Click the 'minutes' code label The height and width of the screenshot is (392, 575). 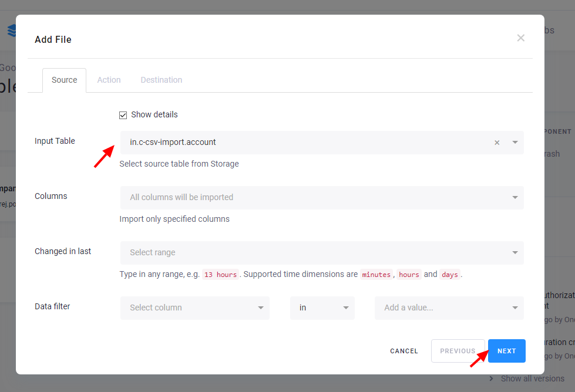pos(376,275)
